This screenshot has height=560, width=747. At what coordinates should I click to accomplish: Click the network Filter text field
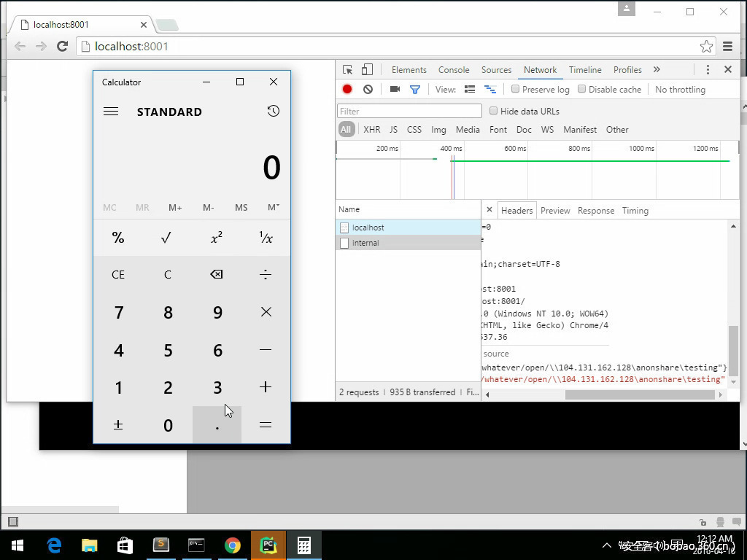click(x=409, y=111)
